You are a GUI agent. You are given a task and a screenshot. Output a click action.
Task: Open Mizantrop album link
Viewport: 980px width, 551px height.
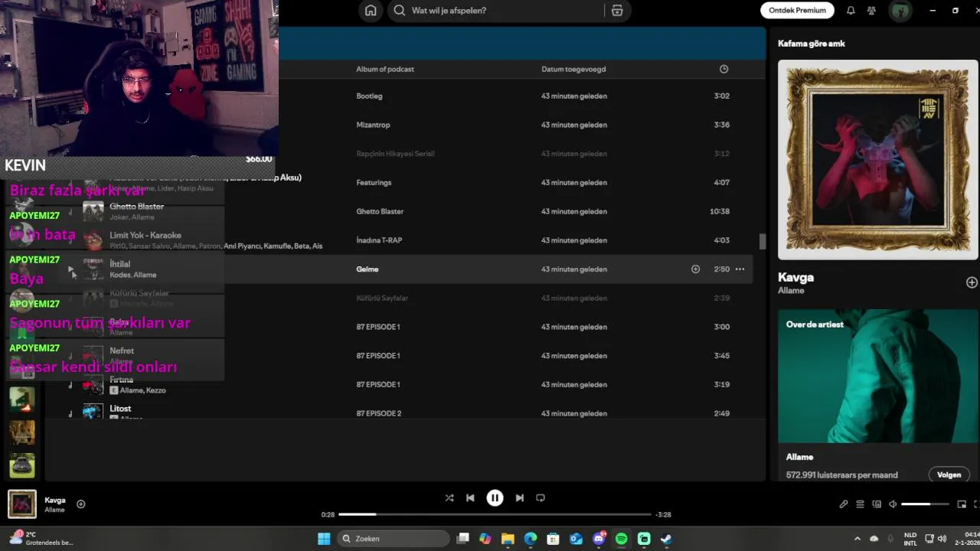tap(373, 125)
